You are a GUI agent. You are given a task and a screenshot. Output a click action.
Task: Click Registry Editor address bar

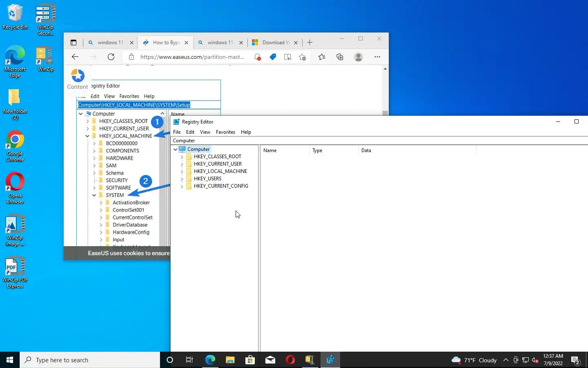pyautogui.click(x=379, y=141)
